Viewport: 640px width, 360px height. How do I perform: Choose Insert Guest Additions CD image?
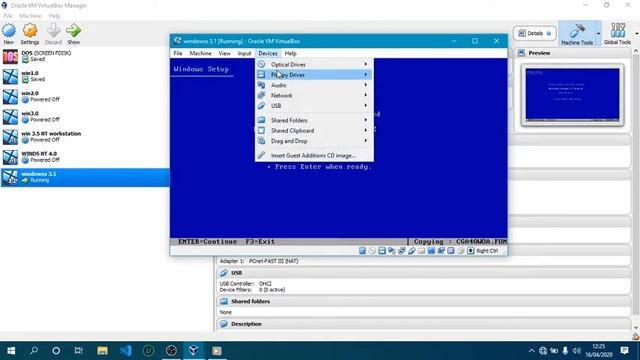point(314,156)
